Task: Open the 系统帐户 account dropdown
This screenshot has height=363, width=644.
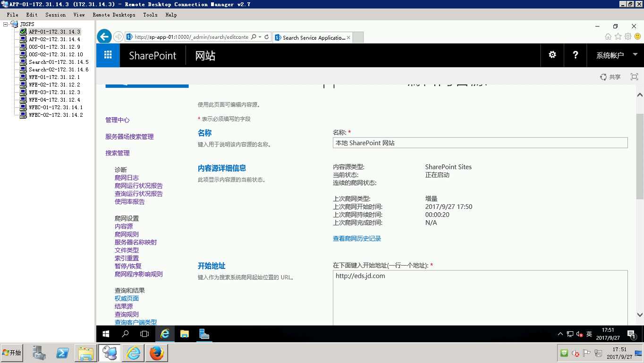Action: (616, 55)
